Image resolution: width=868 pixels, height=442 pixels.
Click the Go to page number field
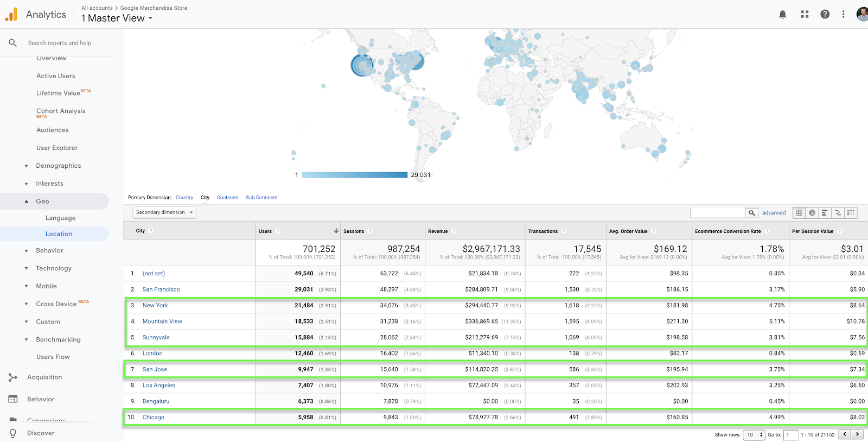pos(791,435)
